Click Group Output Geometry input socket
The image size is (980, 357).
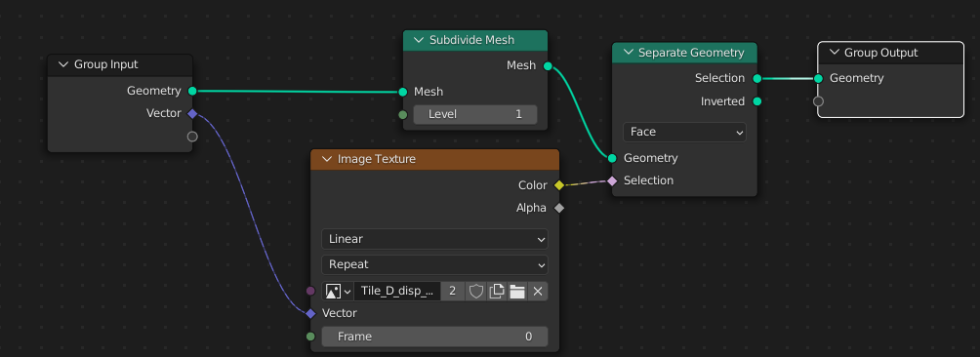coord(818,78)
